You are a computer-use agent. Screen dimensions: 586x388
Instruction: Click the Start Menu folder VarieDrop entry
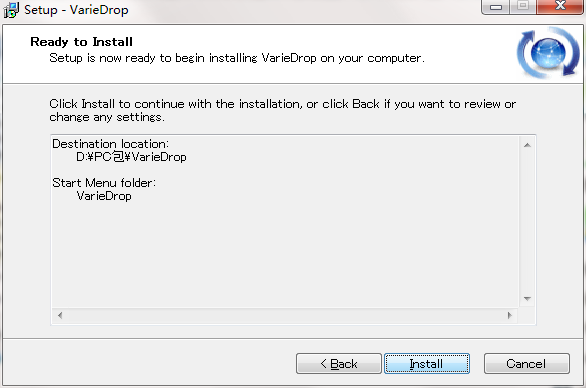point(104,195)
